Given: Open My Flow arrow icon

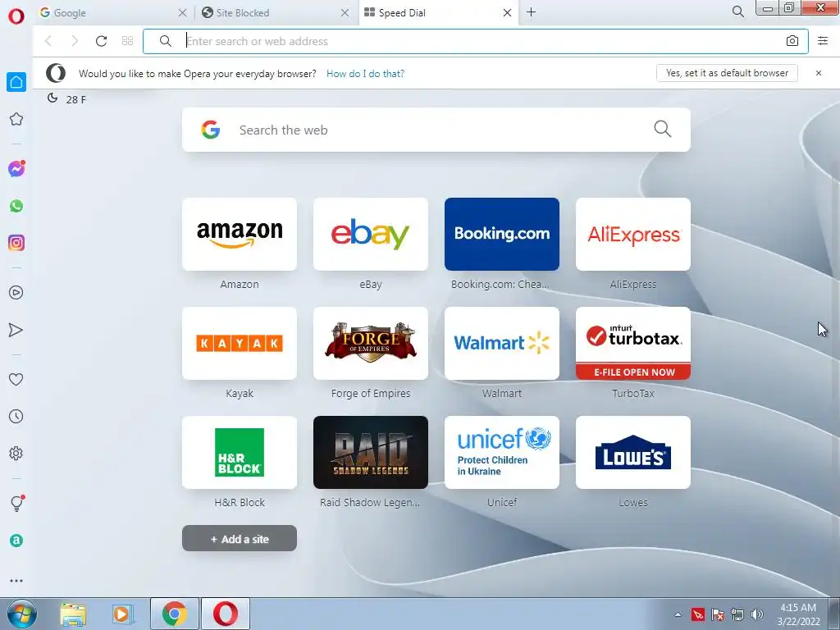Looking at the screenshot, I should 16,330.
